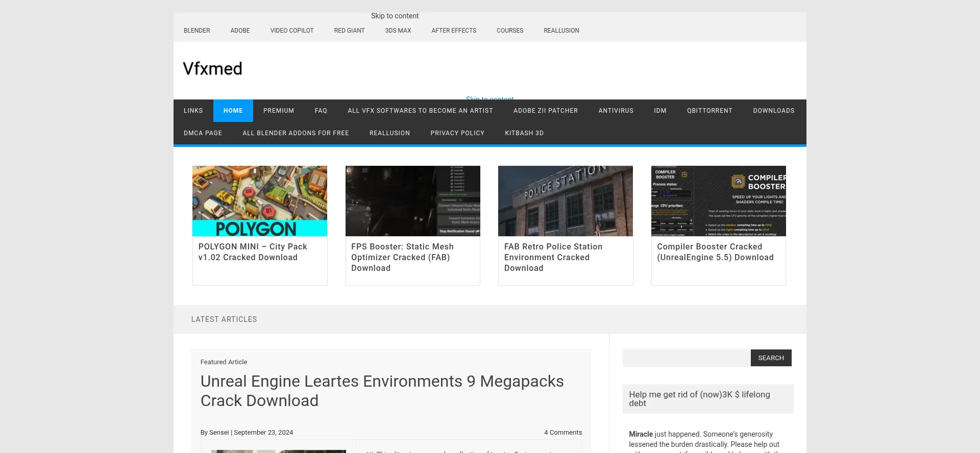This screenshot has width=980, height=453.
Task: Open Unreal Engine Leartes Megapacks article title
Action: click(382, 391)
